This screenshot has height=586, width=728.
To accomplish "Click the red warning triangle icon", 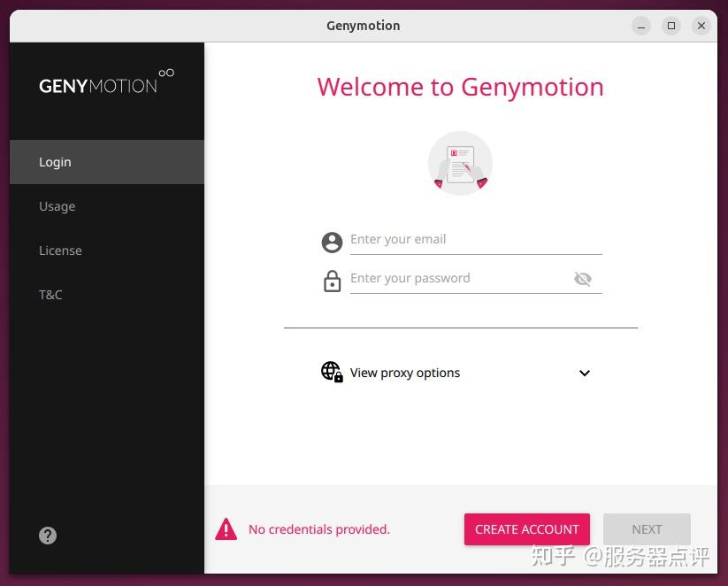I will pyautogui.click(x=226, y=528).
